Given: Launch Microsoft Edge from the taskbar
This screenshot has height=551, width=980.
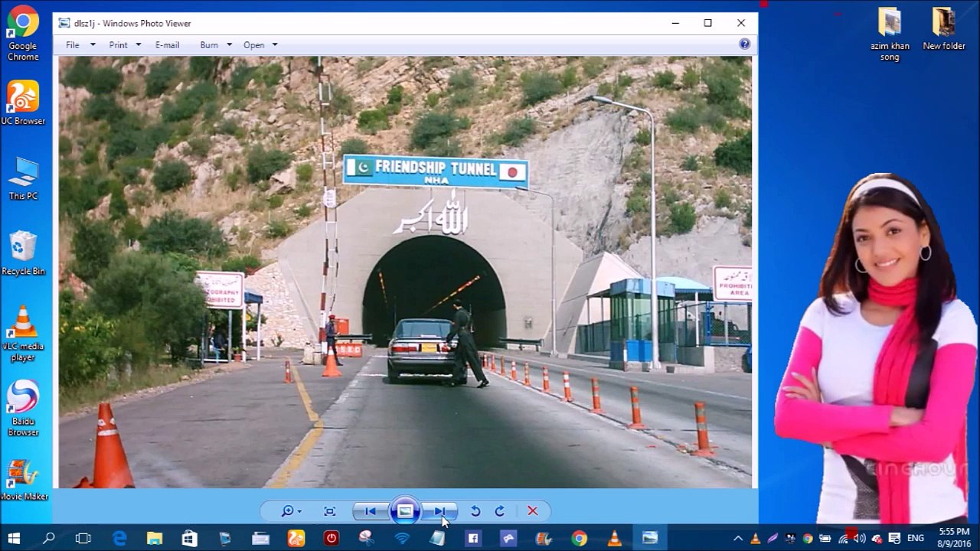Looking at the screenshot, I should pos(120,538).
